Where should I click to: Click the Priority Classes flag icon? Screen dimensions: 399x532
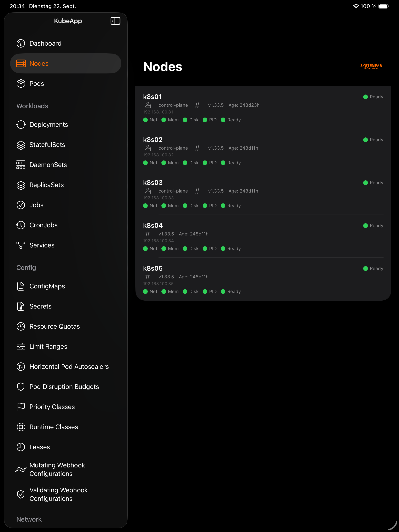(21, 407)
